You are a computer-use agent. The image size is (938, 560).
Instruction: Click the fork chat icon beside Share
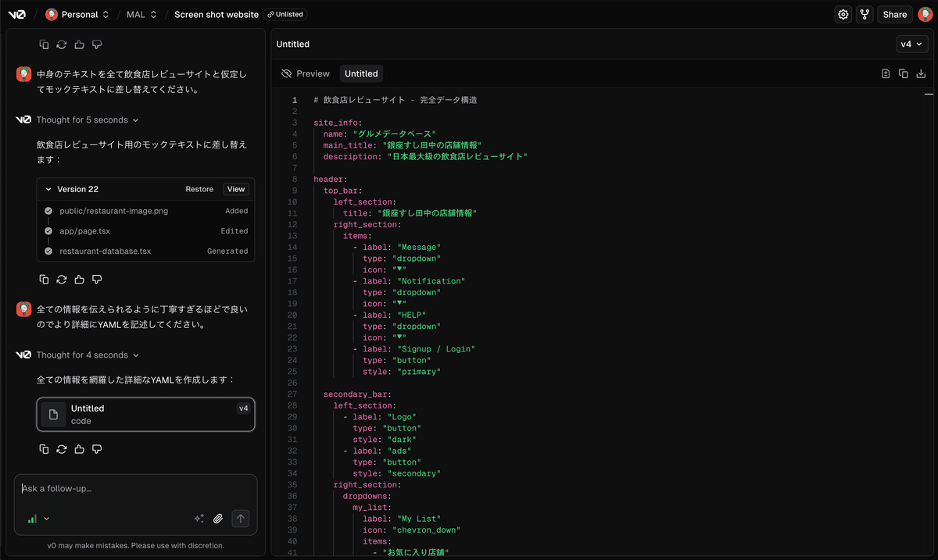[x=865, y=14]
